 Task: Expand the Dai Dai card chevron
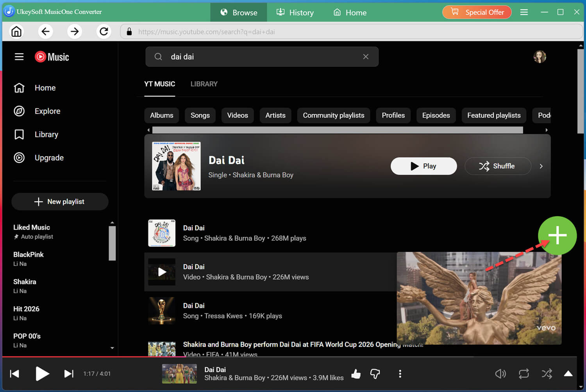(x=541, y=166)
